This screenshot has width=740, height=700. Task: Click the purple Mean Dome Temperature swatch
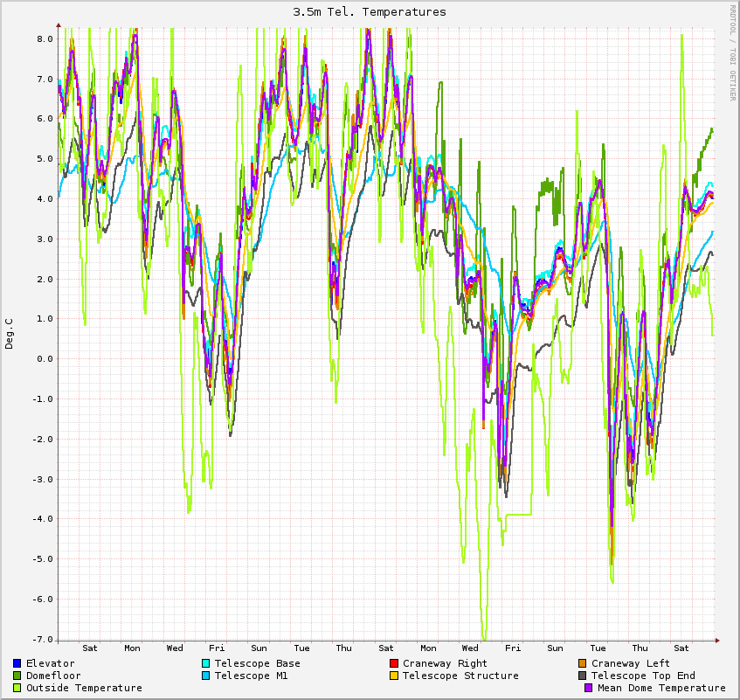click(x=589, y=688)
